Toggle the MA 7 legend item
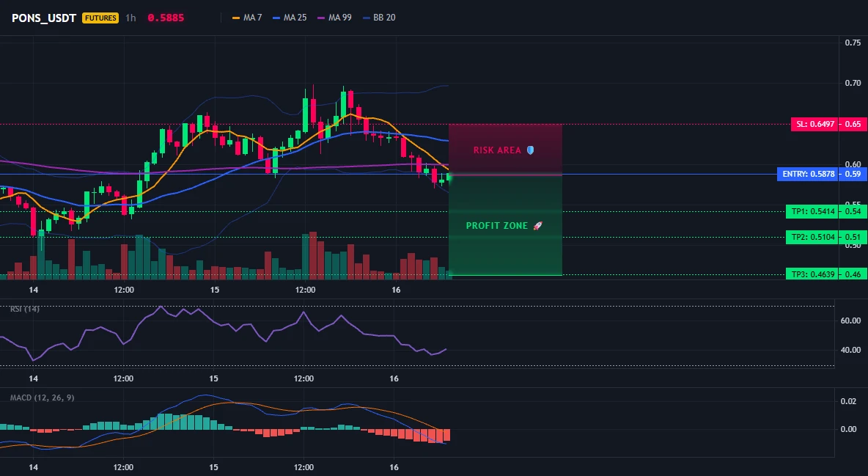This screenshot has width=868, height=476. (247, 18)
